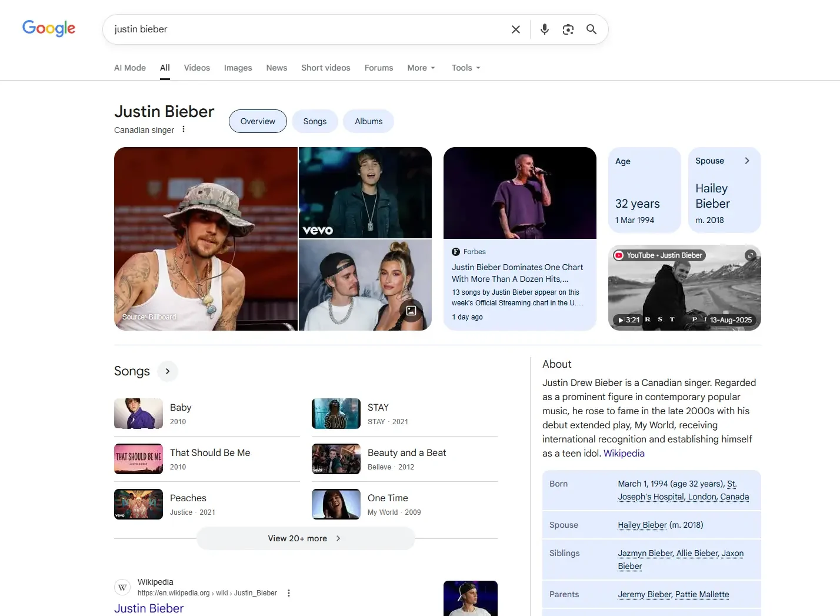This screenshot has width=840, height=616.
Task: Click the One Time song thumbnail
Action: 336,504
